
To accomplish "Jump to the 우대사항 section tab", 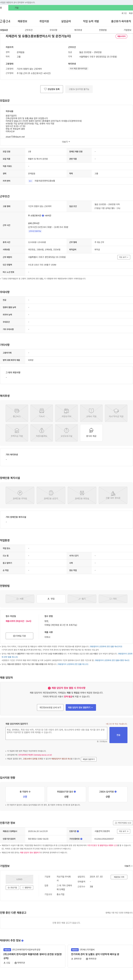I will coord(53,30).
